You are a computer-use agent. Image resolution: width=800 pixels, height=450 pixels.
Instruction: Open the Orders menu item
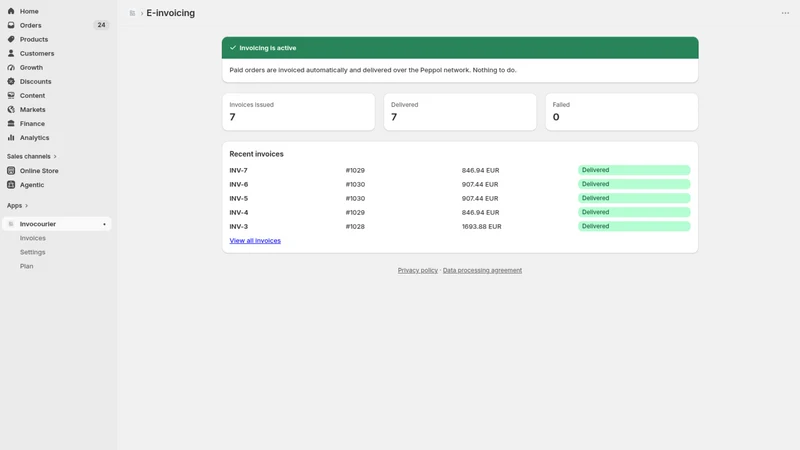pyautogui.click(x=31, y=25)
